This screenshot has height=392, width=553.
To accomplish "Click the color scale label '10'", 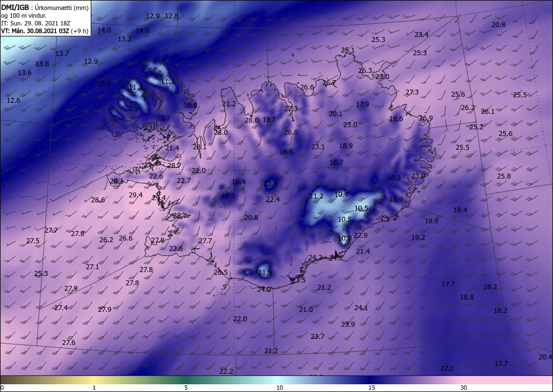I will click(x=279, y=388).
